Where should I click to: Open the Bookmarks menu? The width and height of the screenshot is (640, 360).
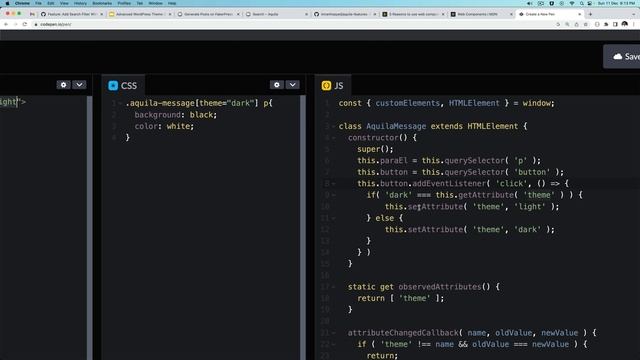pyautogui.click(x=102, y=3)
